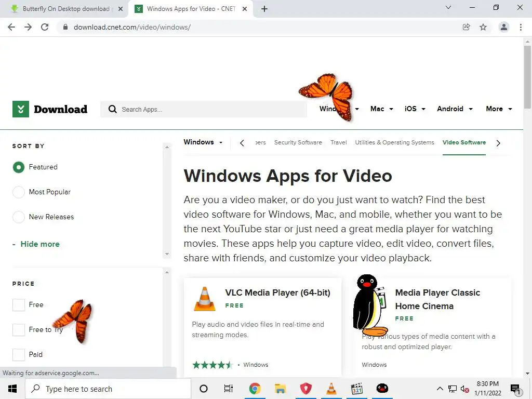
Task: Click the page scrollbar down arrow
Action: point(527,374)
